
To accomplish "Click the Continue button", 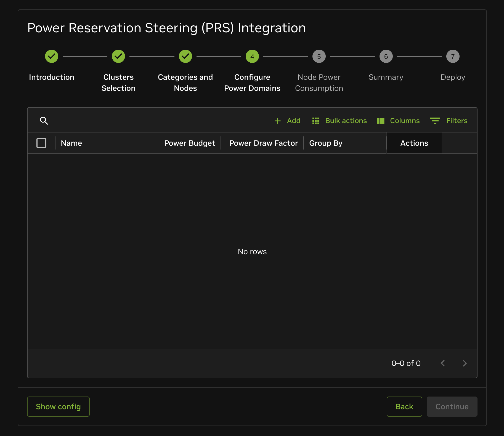I will coord(452,406).
